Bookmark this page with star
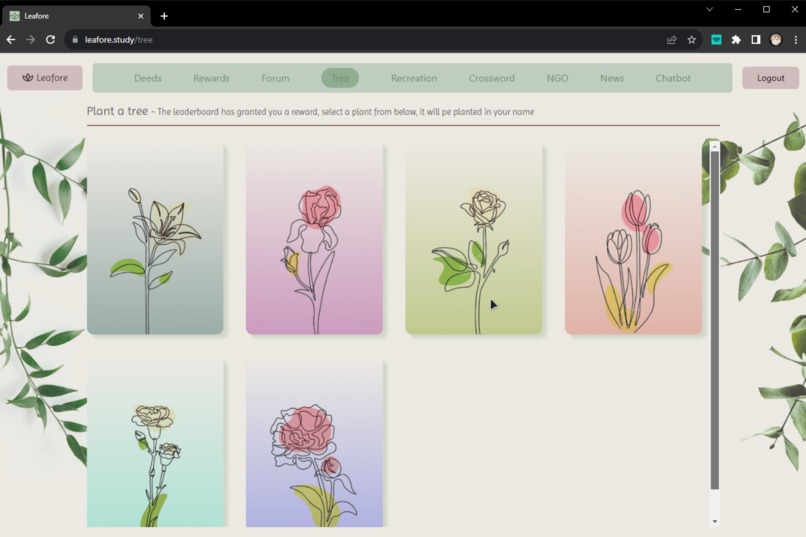Viewport: 806px width, 537px height. point(691,40)
